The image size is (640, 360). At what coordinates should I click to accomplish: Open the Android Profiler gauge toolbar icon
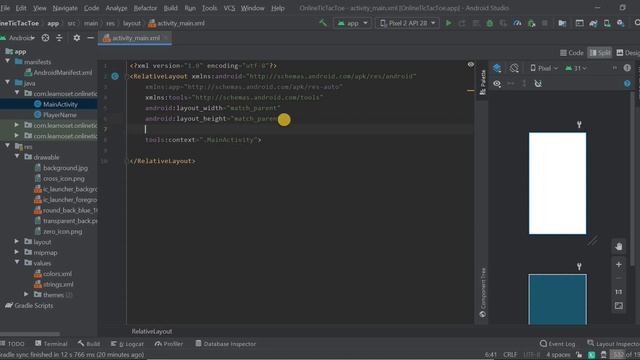point(517,23)
